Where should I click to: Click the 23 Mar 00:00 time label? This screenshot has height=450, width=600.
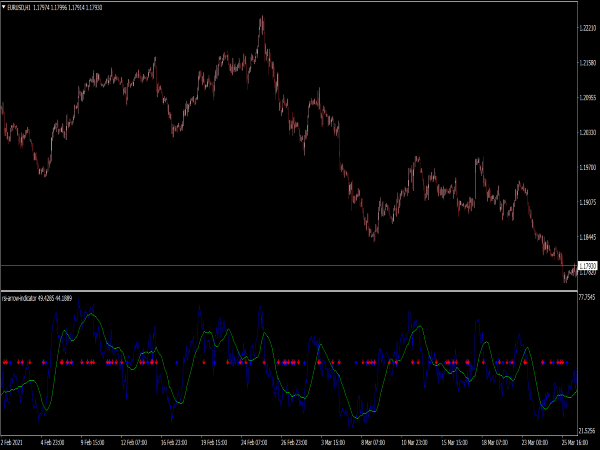(535, 443)
